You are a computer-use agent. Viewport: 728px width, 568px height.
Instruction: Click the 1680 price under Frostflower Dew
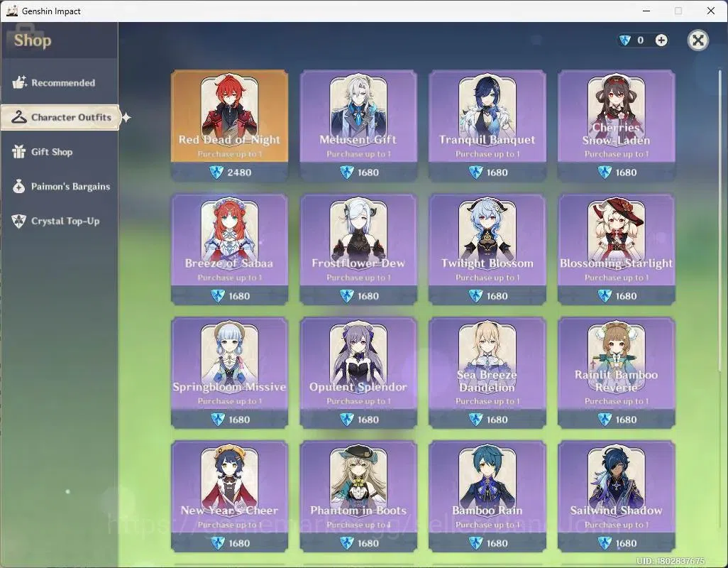[x=368, y=296]
